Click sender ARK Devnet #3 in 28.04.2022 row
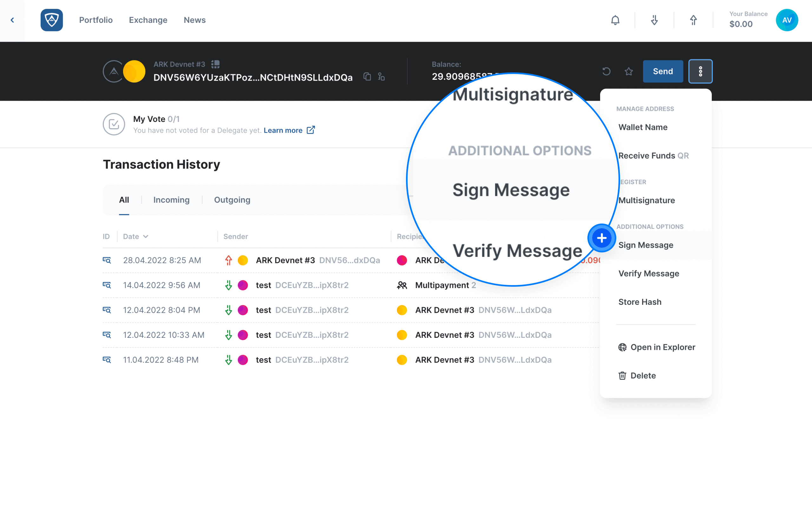 (x=285, y=260)
